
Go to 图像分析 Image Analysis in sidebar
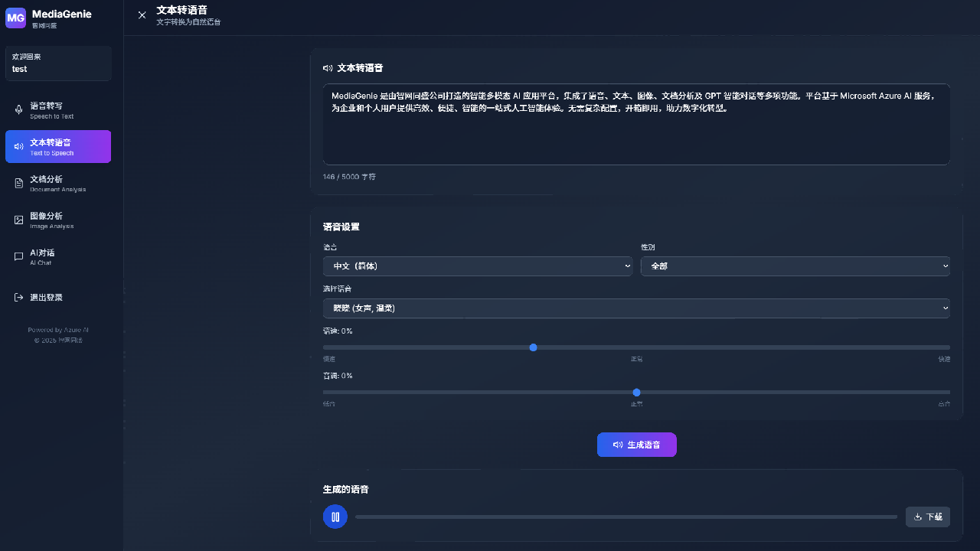58,220
